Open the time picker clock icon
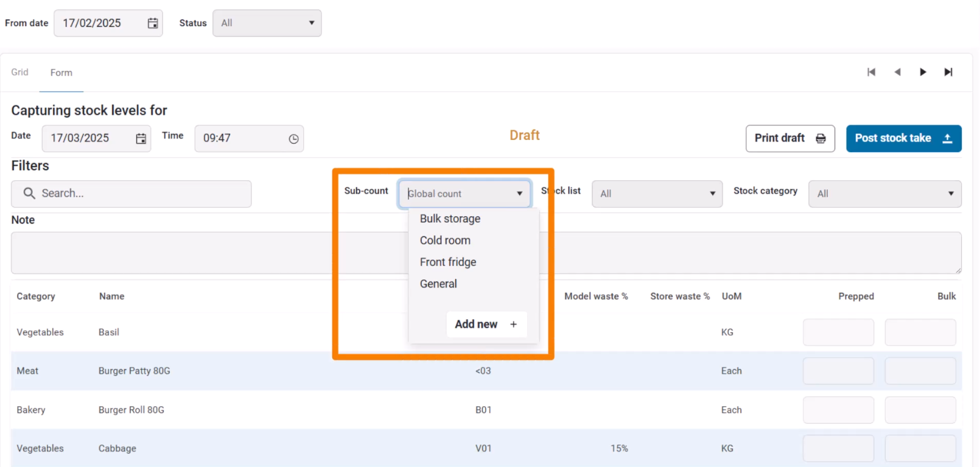Viewport: 980px width, 467px height. pyautogui.click(x=293, y=139)
